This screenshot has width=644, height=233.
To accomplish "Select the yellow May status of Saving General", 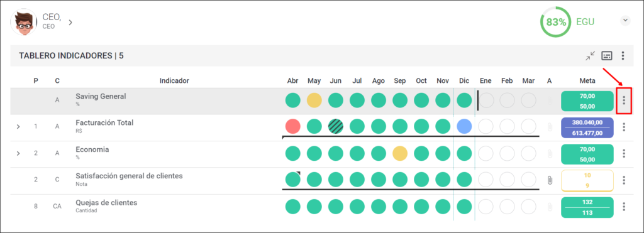I will 314,100.
